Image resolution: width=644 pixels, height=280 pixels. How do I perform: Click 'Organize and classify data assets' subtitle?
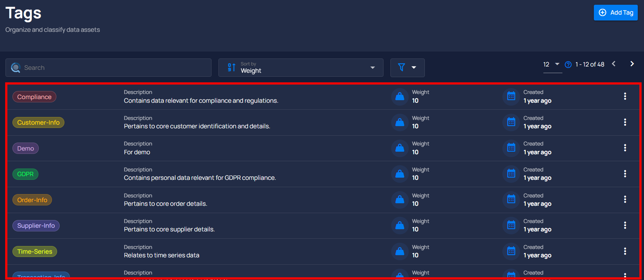coord(52,30)
